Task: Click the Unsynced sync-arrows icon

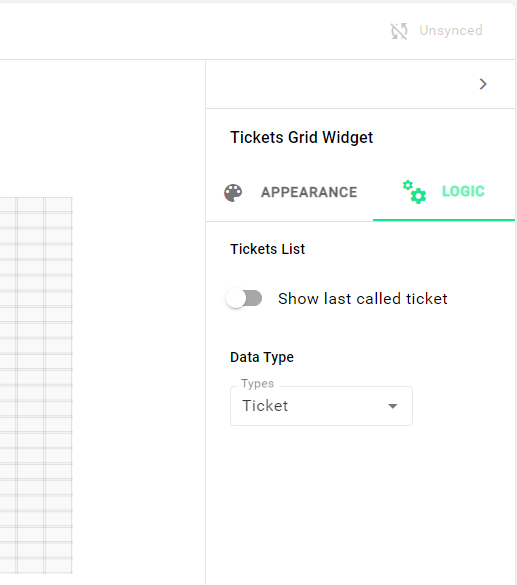Action: pyautogui.click(x=399, y=31)
